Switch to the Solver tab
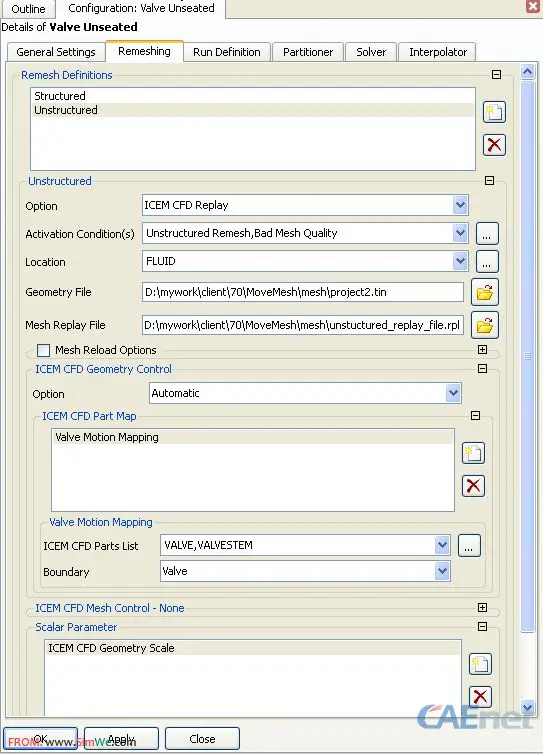Screen dimensions: 543x754 click(x=371, y=52)
